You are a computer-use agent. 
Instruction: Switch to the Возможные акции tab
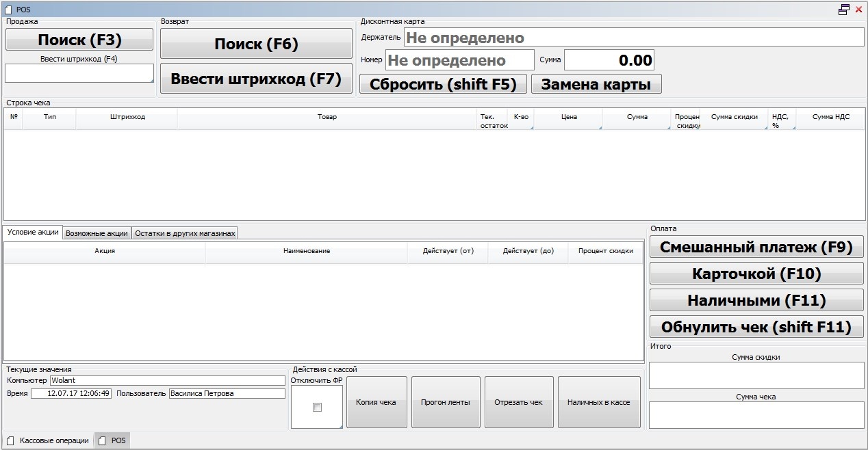97,233
